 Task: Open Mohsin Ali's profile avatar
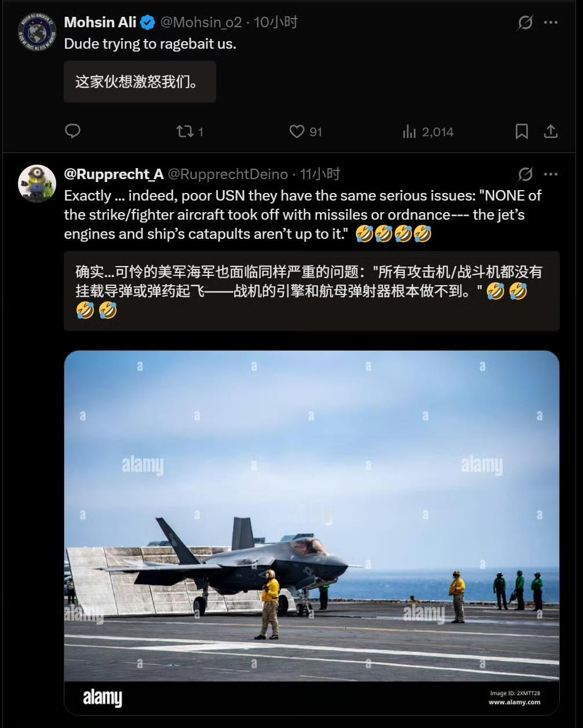pyautogui.click(x=37, y=32)
